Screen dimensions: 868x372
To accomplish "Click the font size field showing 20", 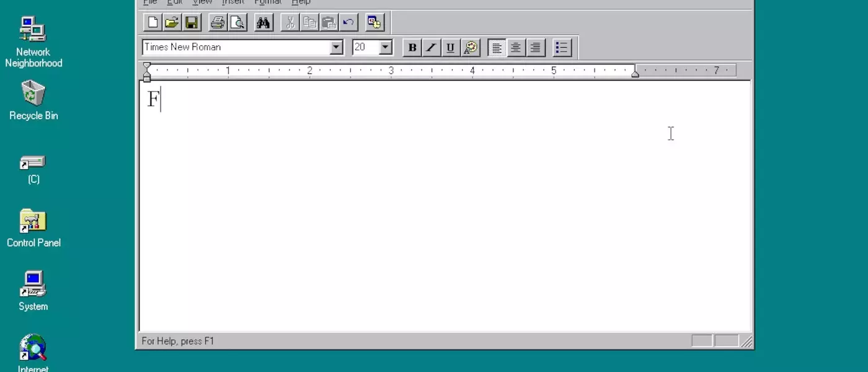I will coord(366,47).
